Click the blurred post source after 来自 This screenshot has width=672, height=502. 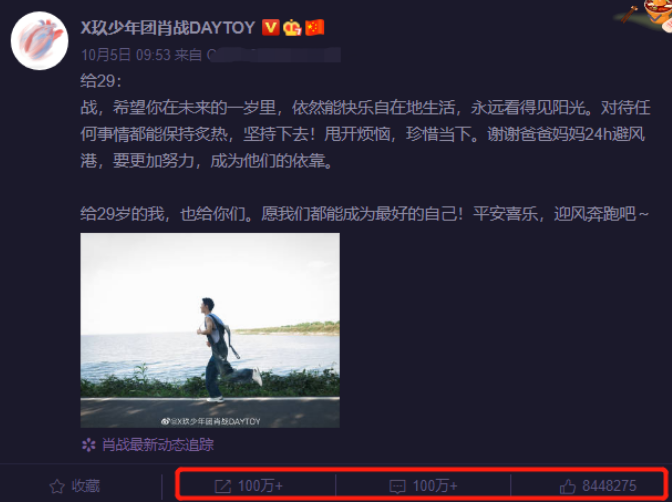coord(274,55)
